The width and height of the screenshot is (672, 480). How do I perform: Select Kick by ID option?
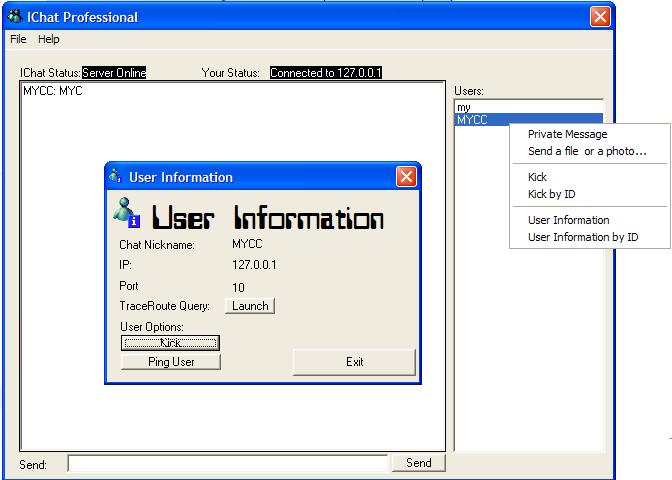[551, 194]
